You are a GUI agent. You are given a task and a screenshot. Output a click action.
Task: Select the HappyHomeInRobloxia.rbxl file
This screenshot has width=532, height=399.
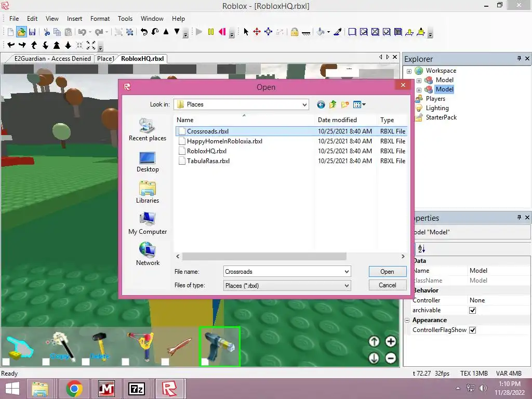224,141
